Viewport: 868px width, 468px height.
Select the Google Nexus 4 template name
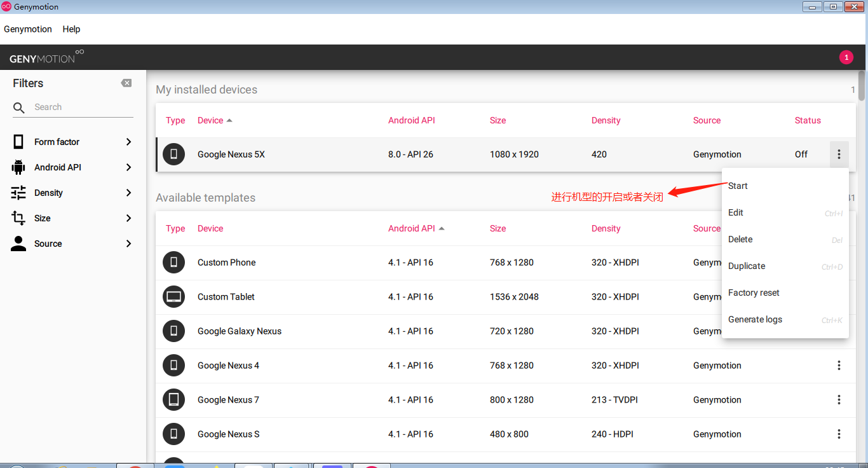coord(228,365)
